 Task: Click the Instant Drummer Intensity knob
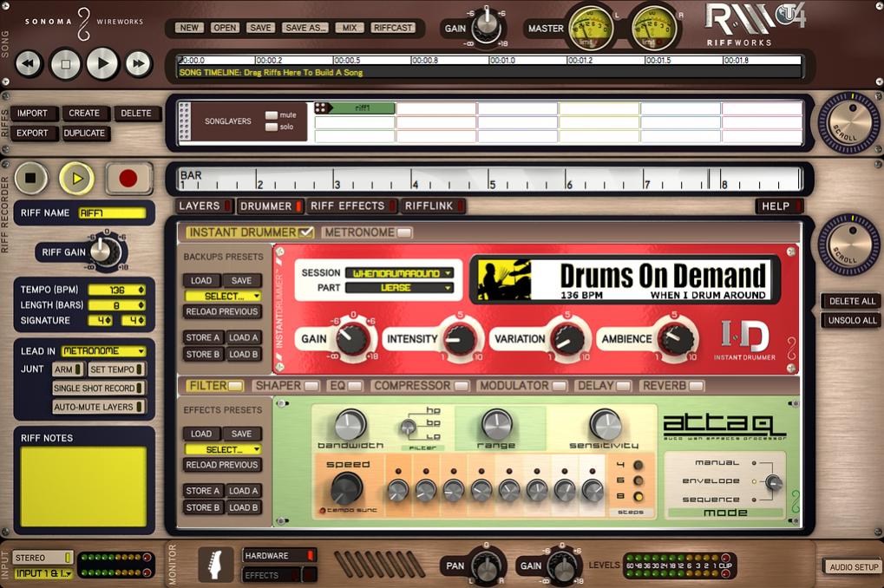click(460, 338)
